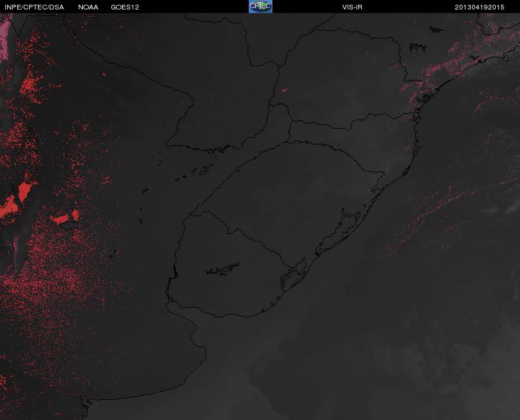Select the GOES12 satellite label
The height and width of the screenshot is (420, 520).
125,7
